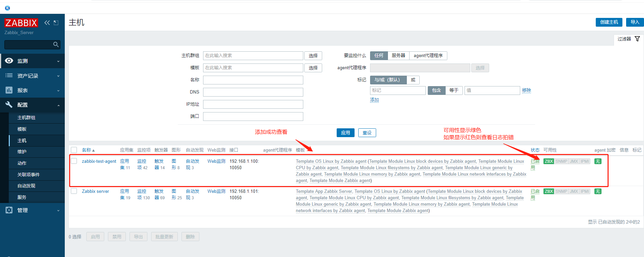This screenshot has width=644, height=257.
Task: Click ZBX availability badge for zabbix-test-agent
Action: 549,161
